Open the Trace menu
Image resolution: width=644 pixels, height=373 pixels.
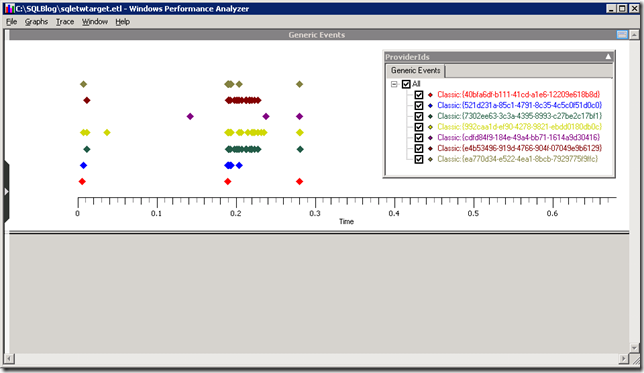pos(65,22)
